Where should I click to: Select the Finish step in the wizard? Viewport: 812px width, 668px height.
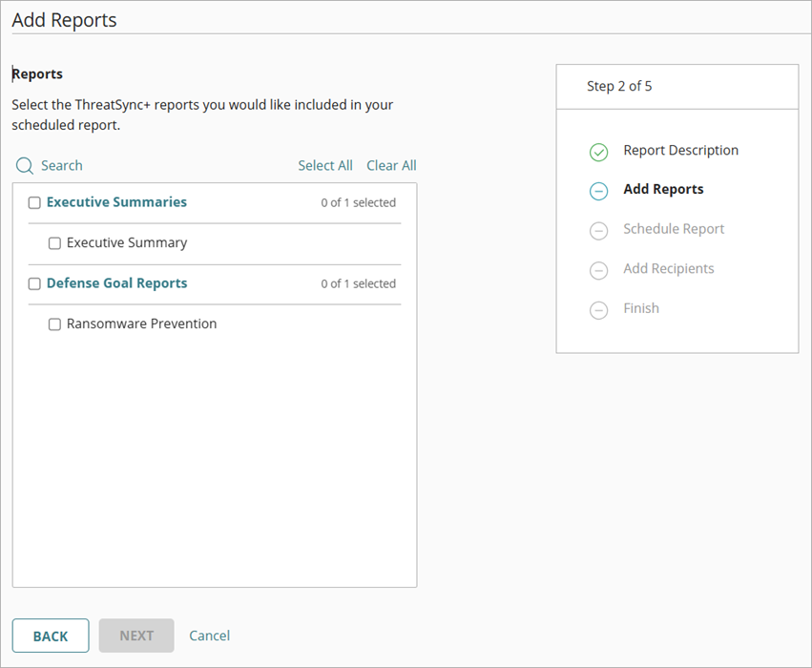click(641, 308)
